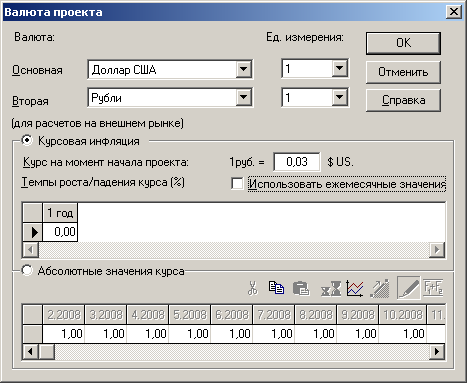
Task: Click the 4.2008 column header
Action: 148,314
